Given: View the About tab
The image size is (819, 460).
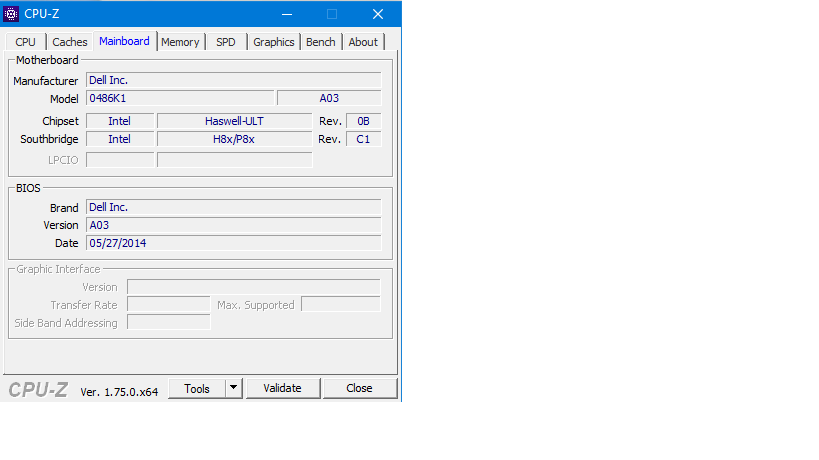Looking at the screenshot, I should [x=363, y=42].
